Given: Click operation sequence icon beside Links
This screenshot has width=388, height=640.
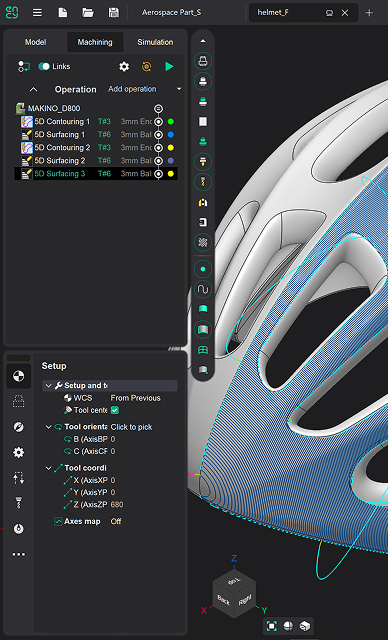Looking at the screenshot, I should pyautogui.click(x=24, y=67).
